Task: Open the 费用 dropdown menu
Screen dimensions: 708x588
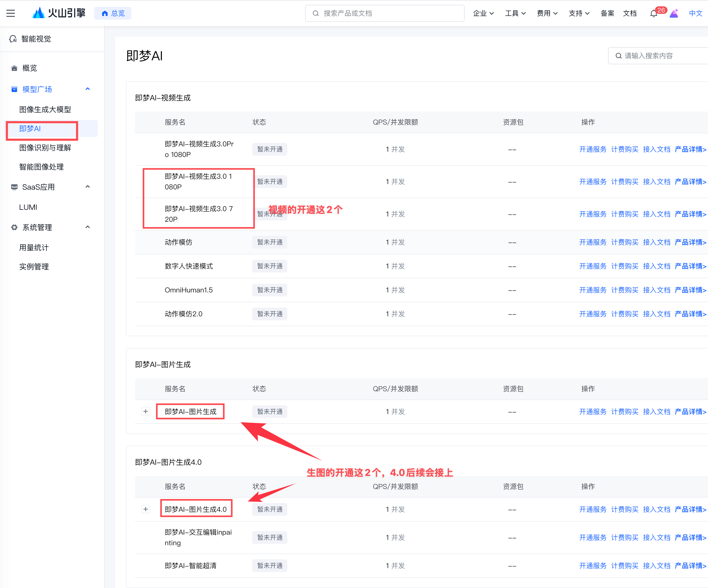Action: tap(547, 14)
